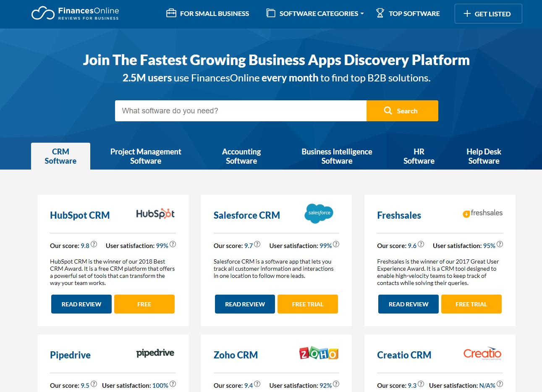Click help icon next to HubSpot score 9.8
This screenshot has width=542, height=392.
[94, 244]
